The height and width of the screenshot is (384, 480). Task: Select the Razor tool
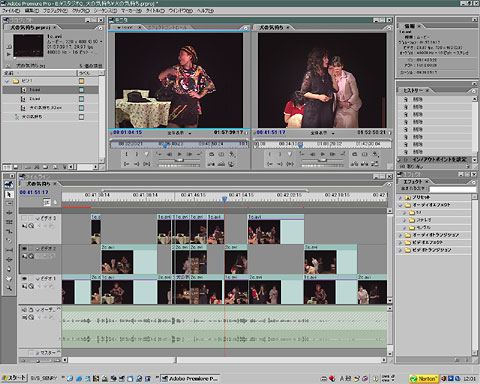9,241
